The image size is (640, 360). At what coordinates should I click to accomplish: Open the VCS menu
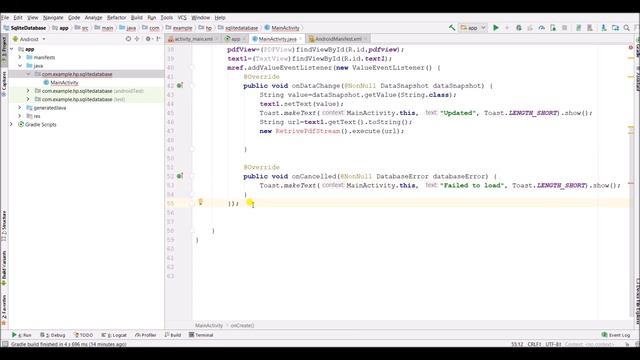point(182,18)
